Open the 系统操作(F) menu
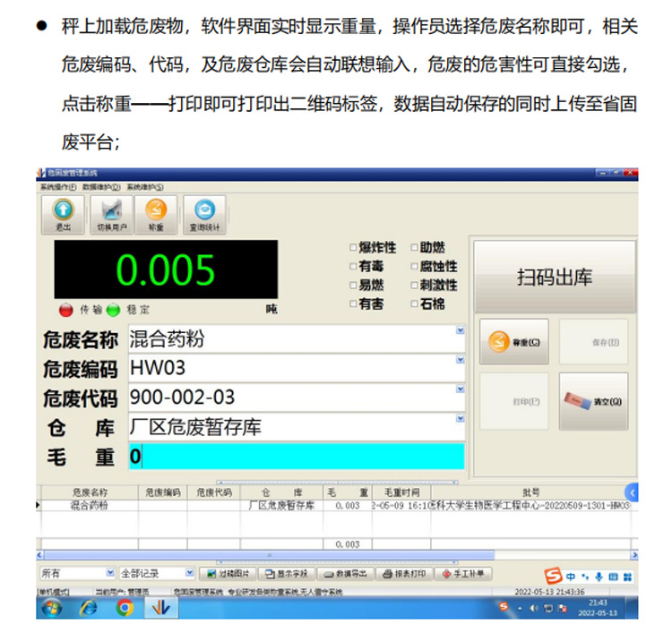The width and height of the screenshot is (672, 633). coord(58,187)
